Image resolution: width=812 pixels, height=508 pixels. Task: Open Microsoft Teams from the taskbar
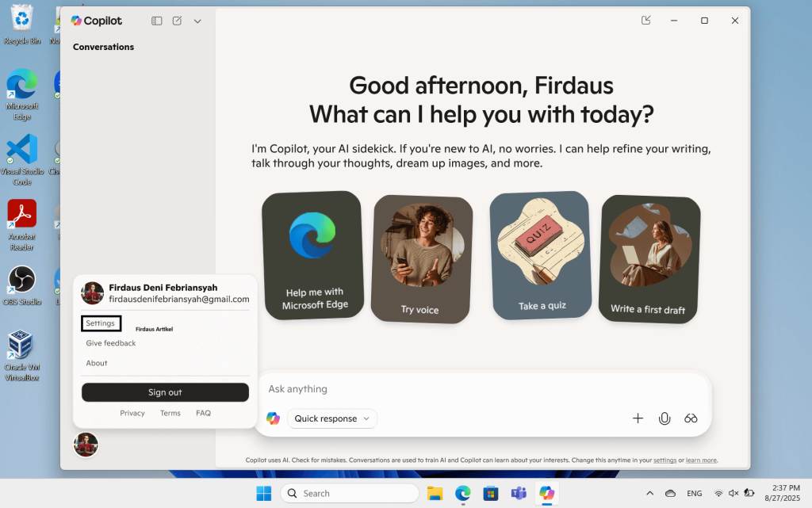tap(519, 494)
